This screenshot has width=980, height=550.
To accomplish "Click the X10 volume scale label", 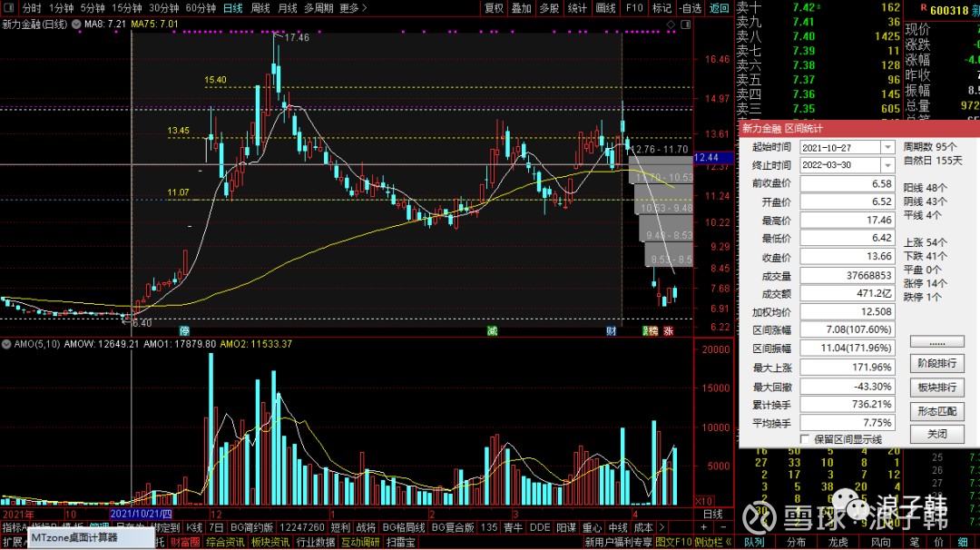I will point(704,501).
